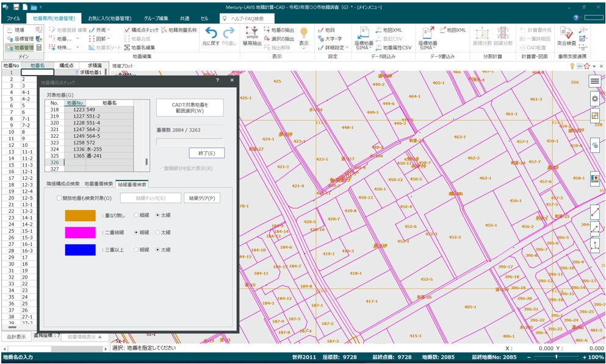Click the 地番属性CSV import icon
This screenshot has height=364, width=606.
point(380,47)
